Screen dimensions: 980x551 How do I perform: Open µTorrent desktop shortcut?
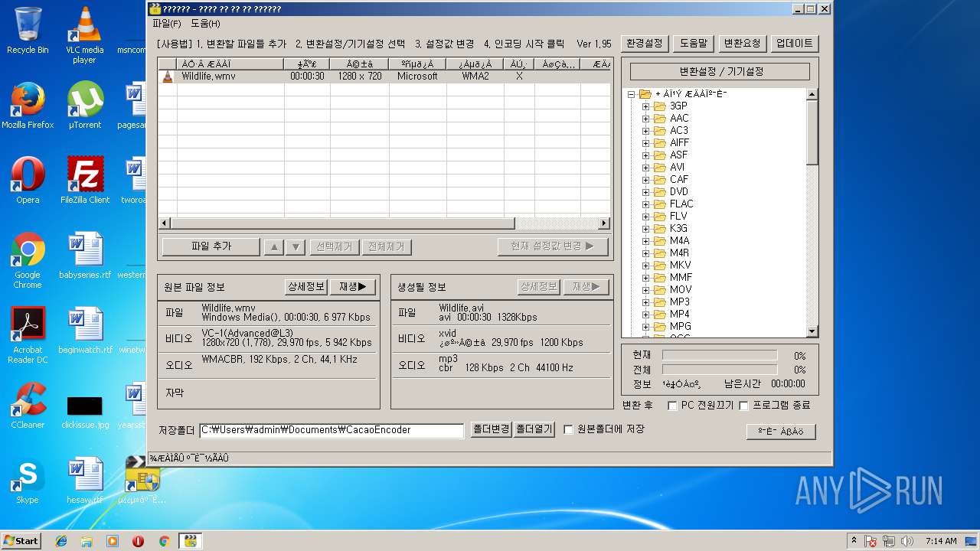pyautogui.click(x=84, y=106)
